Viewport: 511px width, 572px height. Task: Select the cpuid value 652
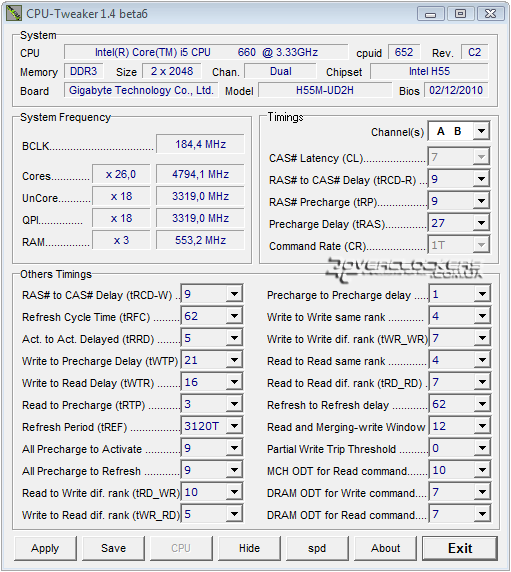tap(404, 52)
